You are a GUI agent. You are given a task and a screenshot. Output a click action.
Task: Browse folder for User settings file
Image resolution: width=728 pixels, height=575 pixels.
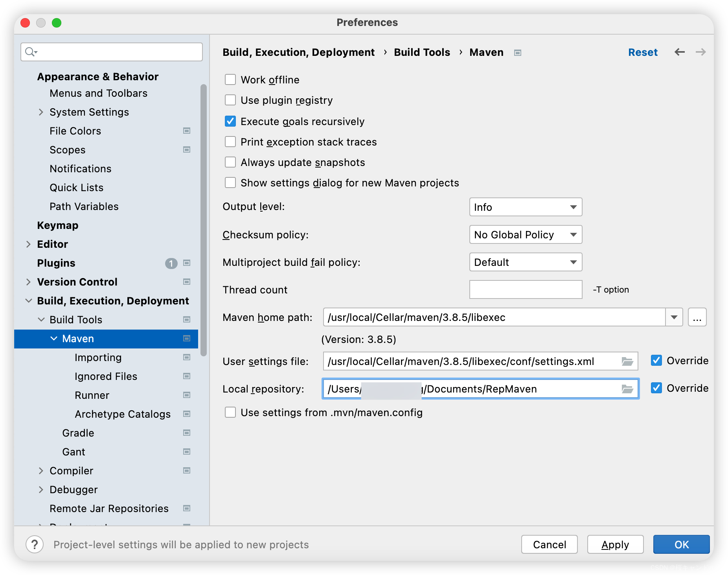(627, 361)
